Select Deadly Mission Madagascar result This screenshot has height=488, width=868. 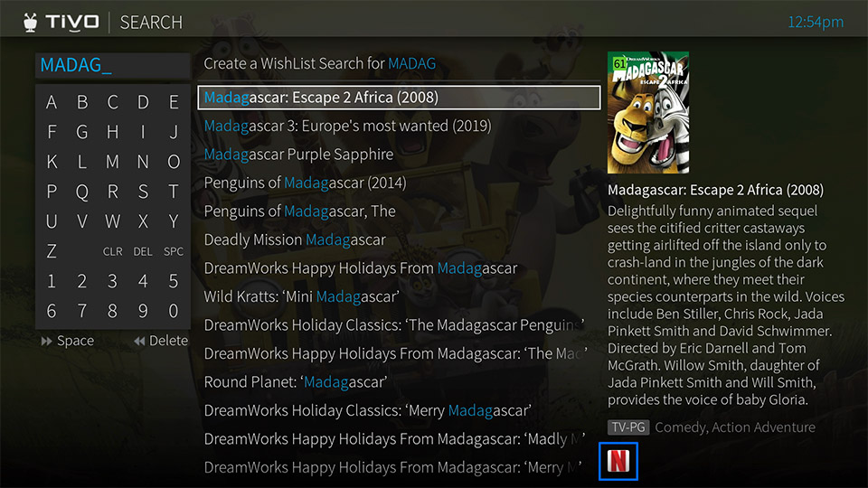[x=295, y=240]
